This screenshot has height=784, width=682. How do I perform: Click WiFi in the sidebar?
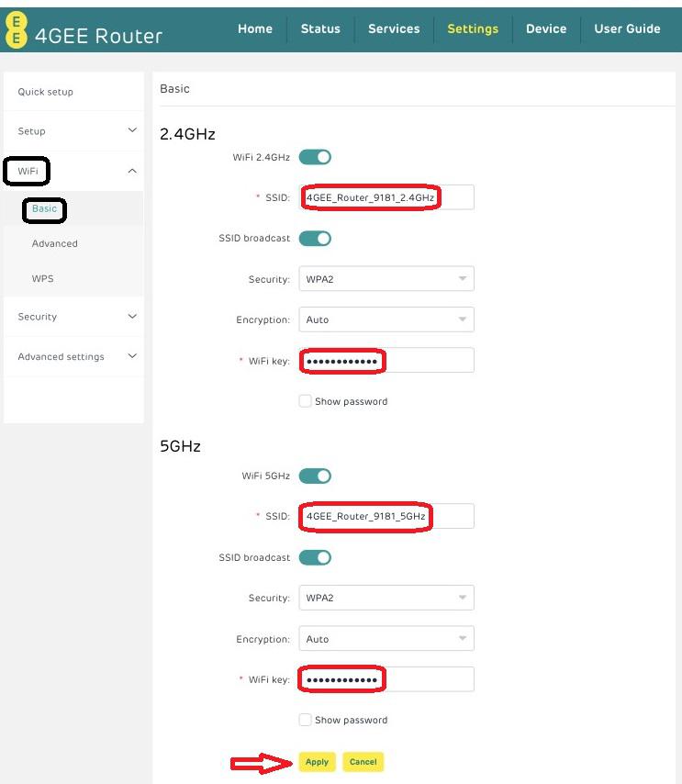28,171
